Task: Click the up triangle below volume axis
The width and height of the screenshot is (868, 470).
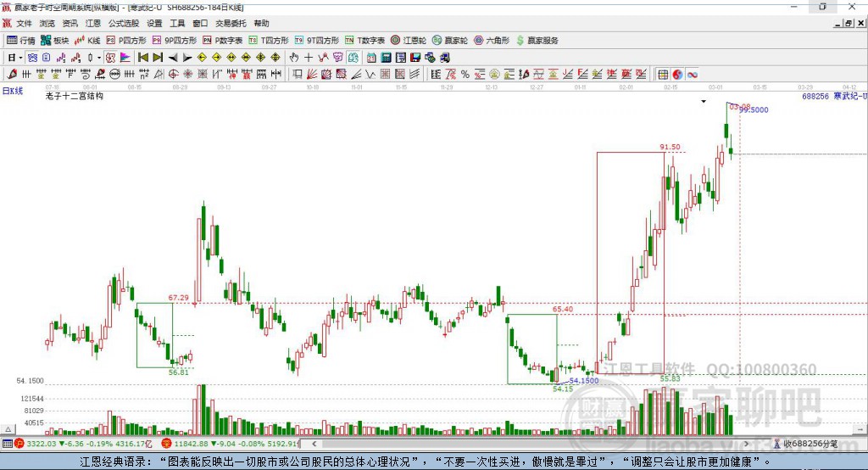Action: 8,429
